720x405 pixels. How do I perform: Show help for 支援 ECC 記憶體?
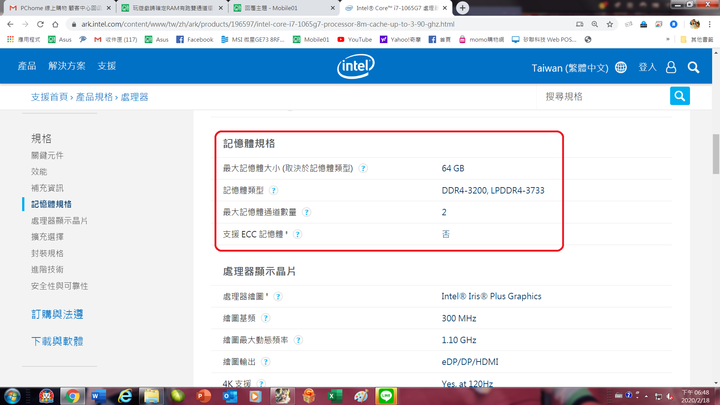298,234
